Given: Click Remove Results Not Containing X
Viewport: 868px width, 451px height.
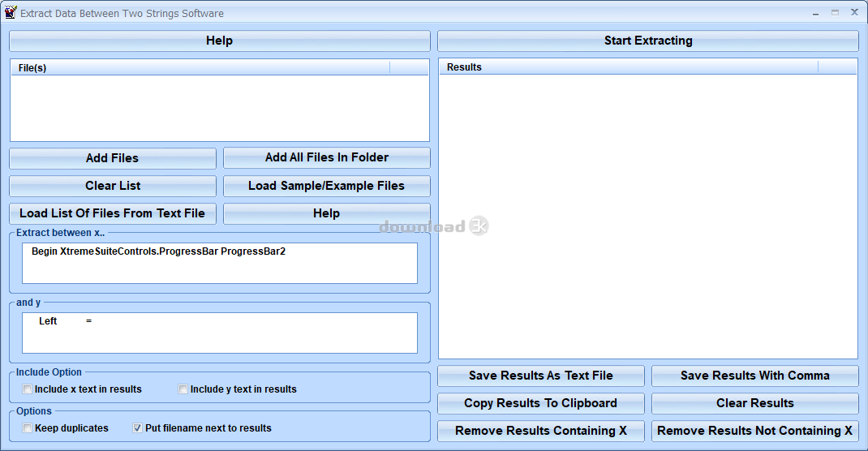Looking at the screenshot, I should pyautogui.click(x=755, y=431).
